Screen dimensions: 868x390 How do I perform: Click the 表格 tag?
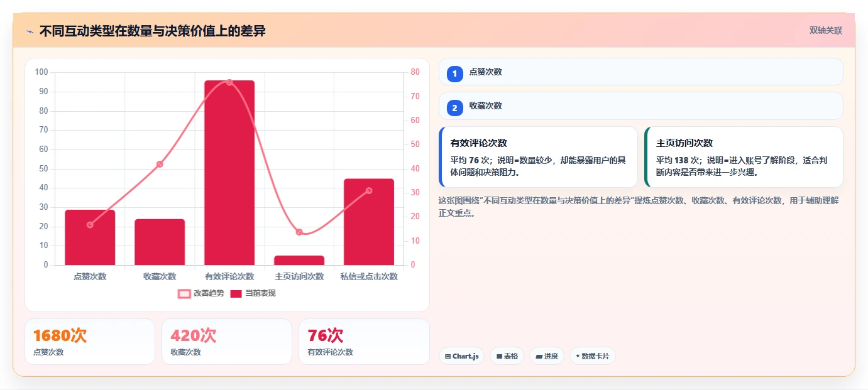click(x=507, y=356)
